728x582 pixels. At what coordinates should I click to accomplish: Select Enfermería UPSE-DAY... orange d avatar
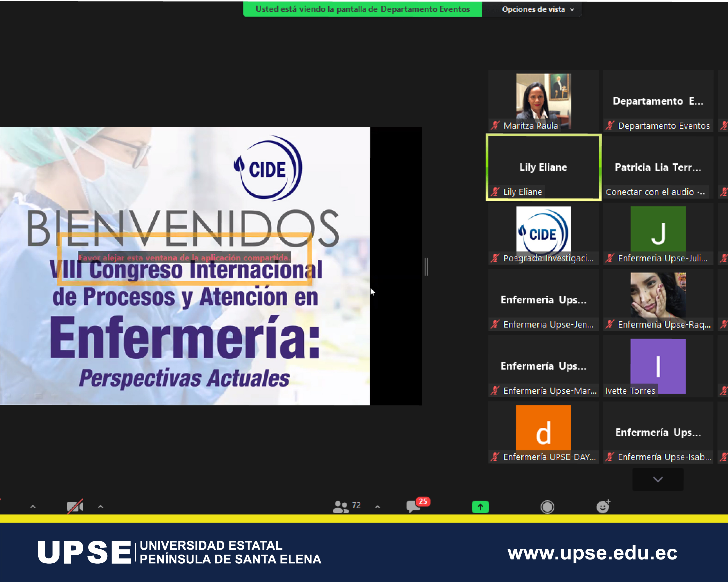click(x=543, y=432)
